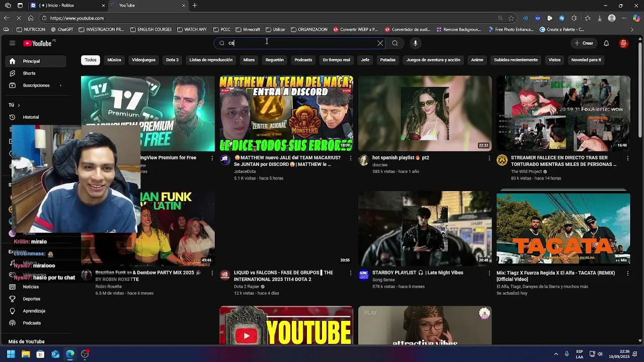Open the Minecraft bookmarks folder
644x362 pixels.
248,30
